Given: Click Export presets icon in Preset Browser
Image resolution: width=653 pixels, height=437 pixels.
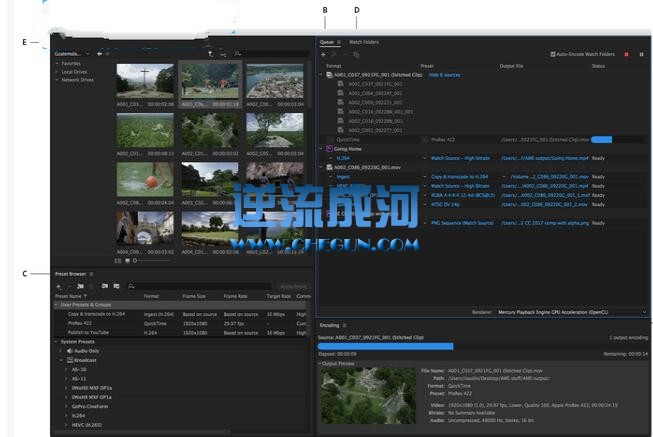Looking at the screenshot, I should click(117, 286).
